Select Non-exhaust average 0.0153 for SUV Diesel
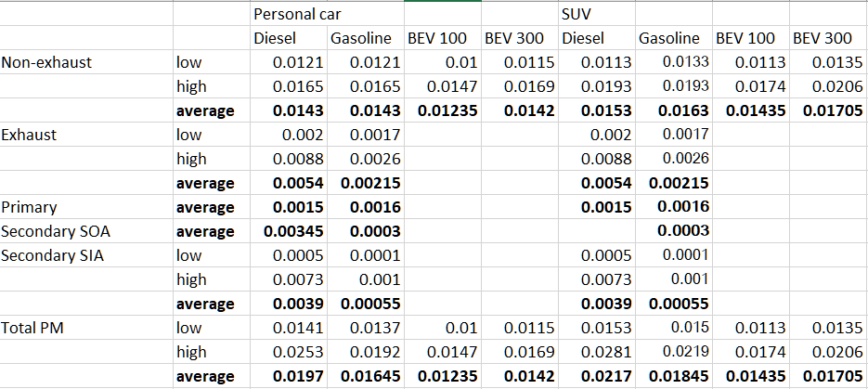 pyautogui.click(x=606, y=110)
